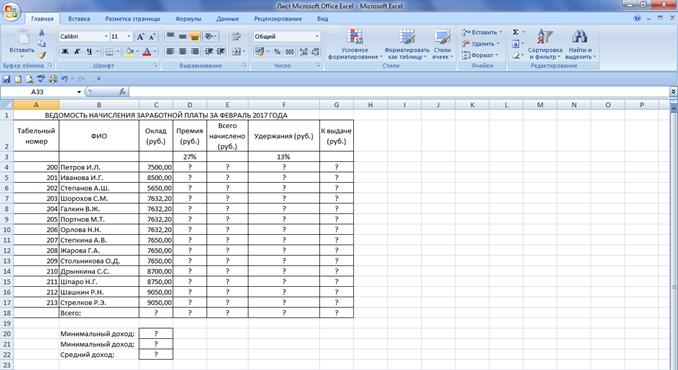The height and width of the screenshot is (370, 678).
Task: Open the underline style dropdown arrow
Action: pos(97,52)
